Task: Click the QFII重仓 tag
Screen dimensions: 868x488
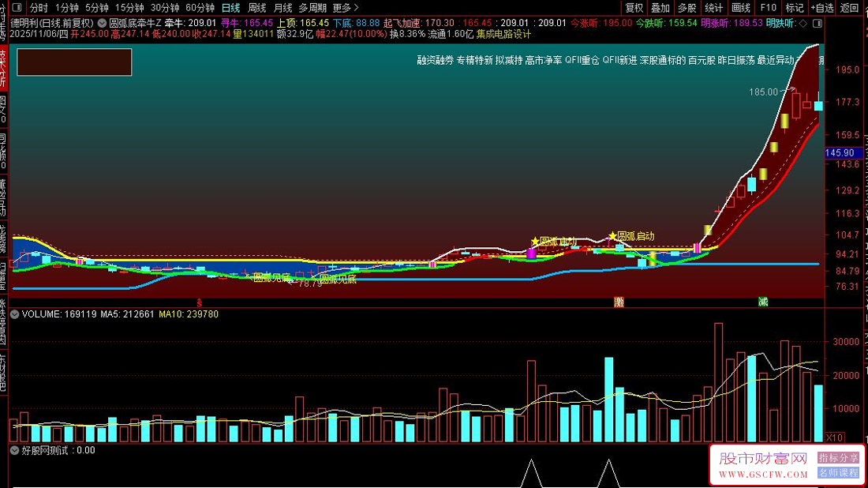Action: (x=582, y=60)
